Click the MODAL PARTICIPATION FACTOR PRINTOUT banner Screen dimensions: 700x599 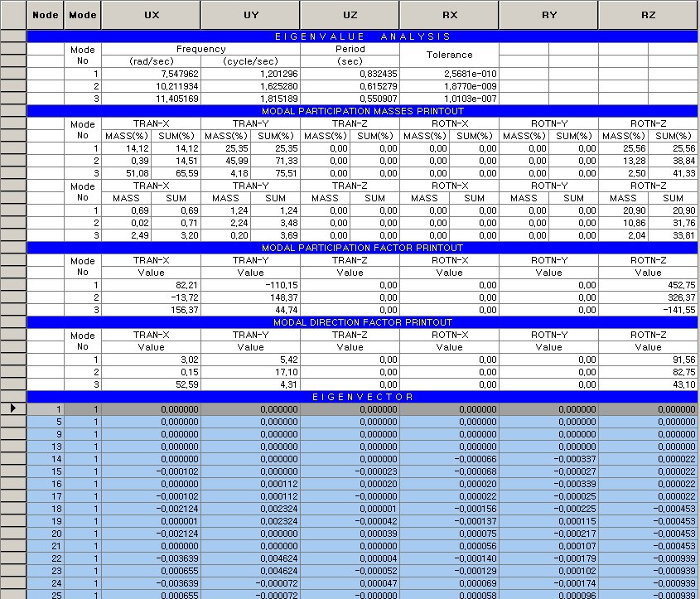(363, 248)
